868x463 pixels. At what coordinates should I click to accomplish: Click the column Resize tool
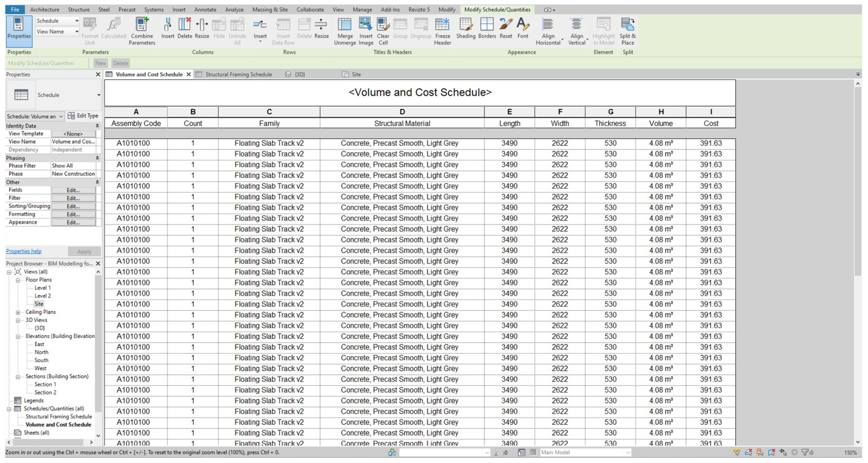(202, 28)
